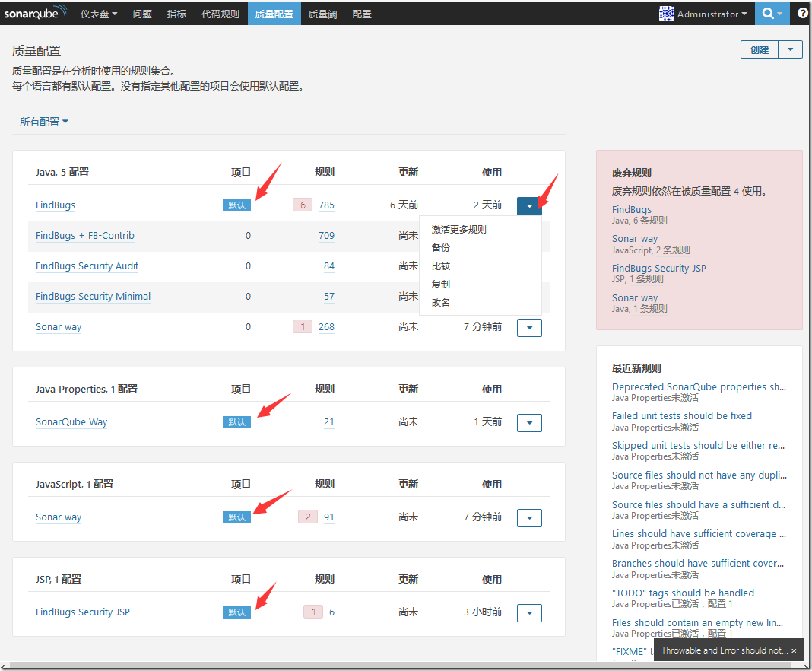Open actions dropdown for SonarQube Way

point(529,423)
